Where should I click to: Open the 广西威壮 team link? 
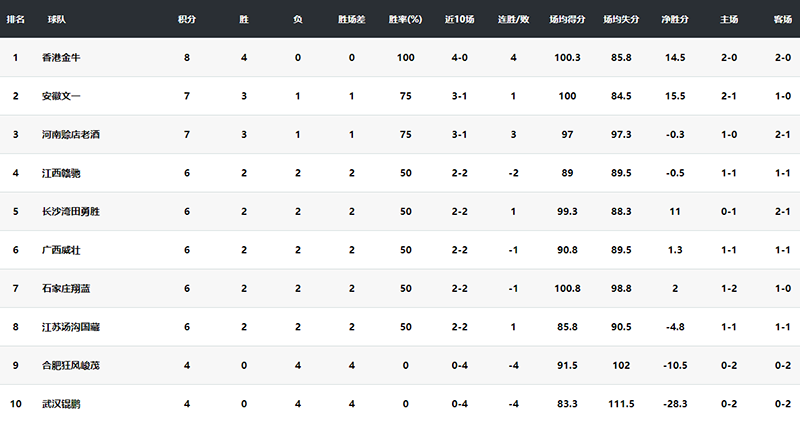(x=61, y=250)
